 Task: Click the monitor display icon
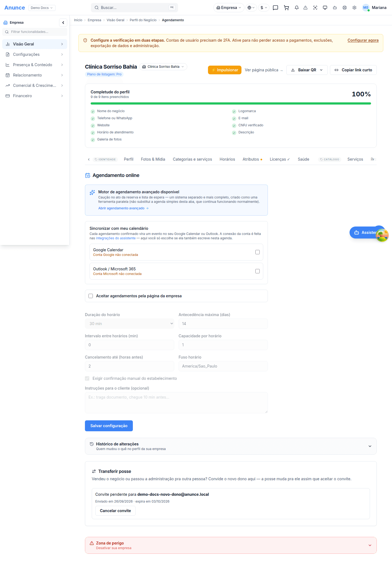[325, 8]
